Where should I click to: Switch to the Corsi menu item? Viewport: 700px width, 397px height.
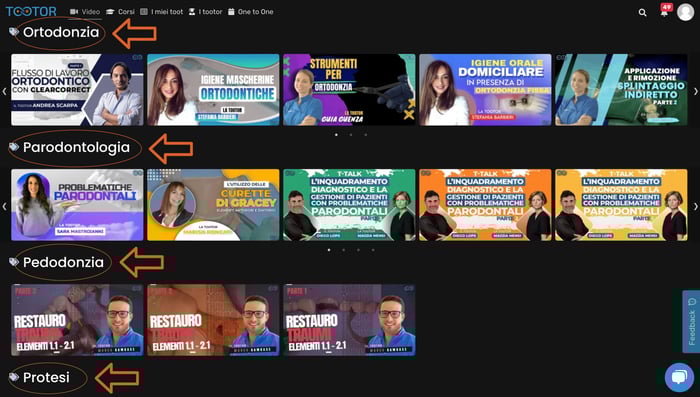(x=121, y=12)
